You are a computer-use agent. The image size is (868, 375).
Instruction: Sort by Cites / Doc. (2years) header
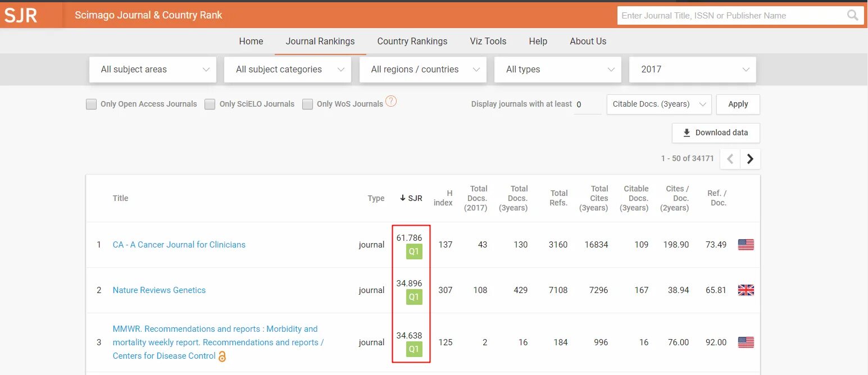click(674, 198)
